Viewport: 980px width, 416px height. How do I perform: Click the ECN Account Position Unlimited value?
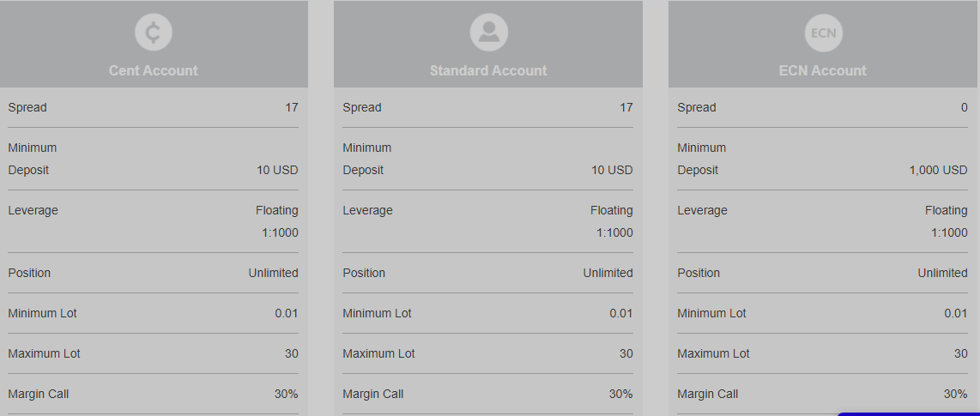pyautogui.click(x=942, y=273)
